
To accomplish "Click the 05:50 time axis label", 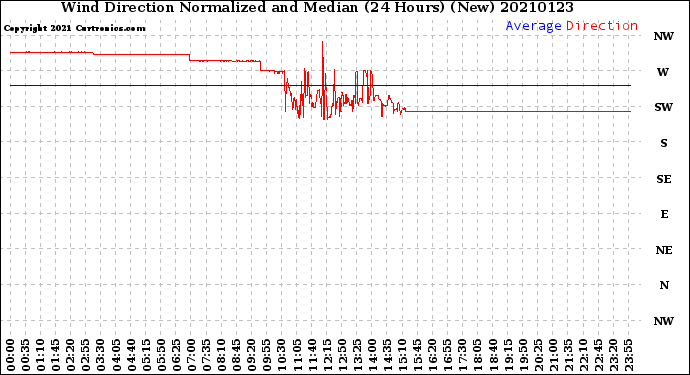I will 161,355.
